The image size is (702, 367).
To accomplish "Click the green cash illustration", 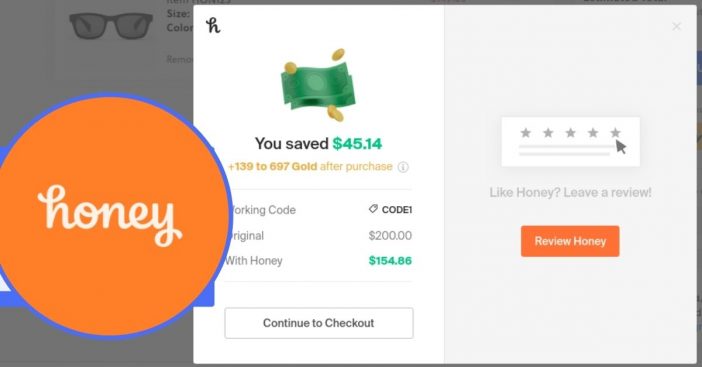I will coord(318,85).
